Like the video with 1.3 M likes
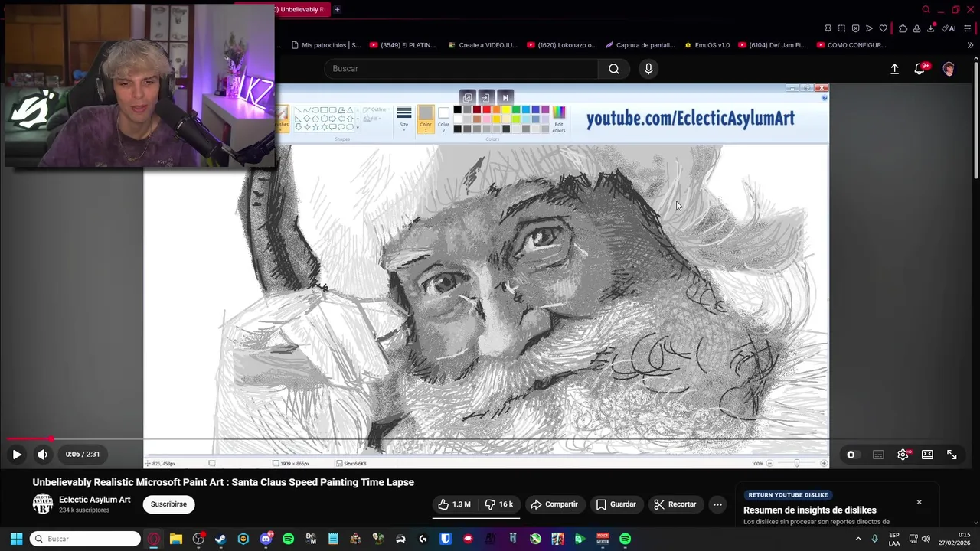This screenshot has height=551, width=980. 454,504
